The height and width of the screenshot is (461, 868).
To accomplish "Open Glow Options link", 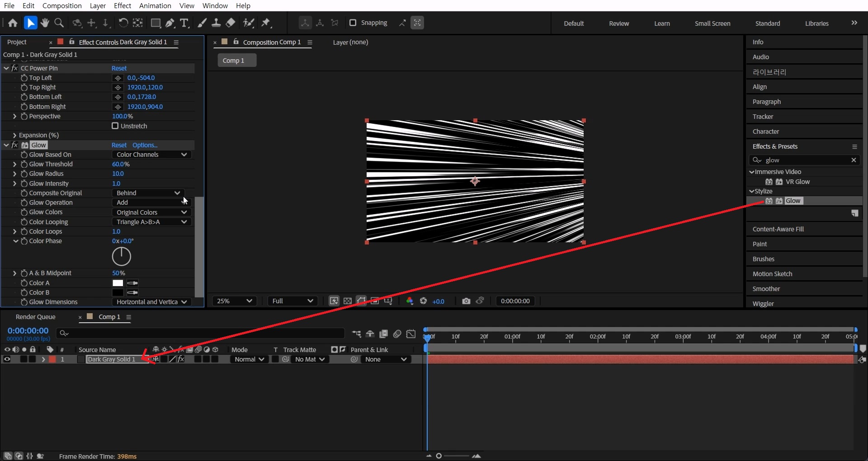I will (145, 145).
